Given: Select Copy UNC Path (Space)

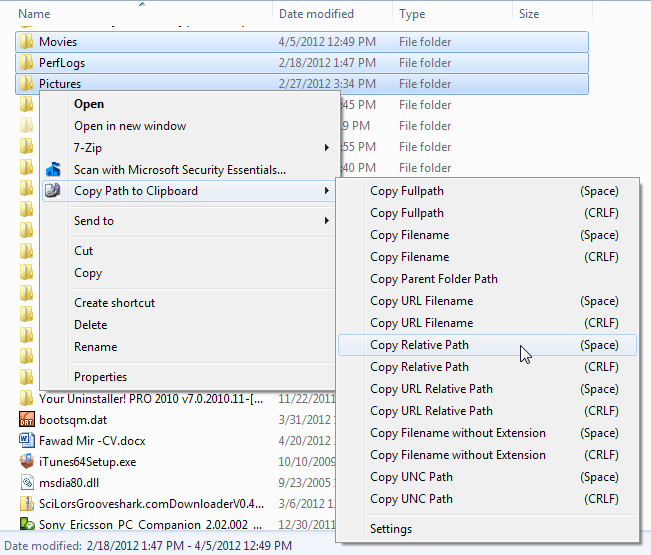Looking at the screenshot, I should [x=487, y=477].
